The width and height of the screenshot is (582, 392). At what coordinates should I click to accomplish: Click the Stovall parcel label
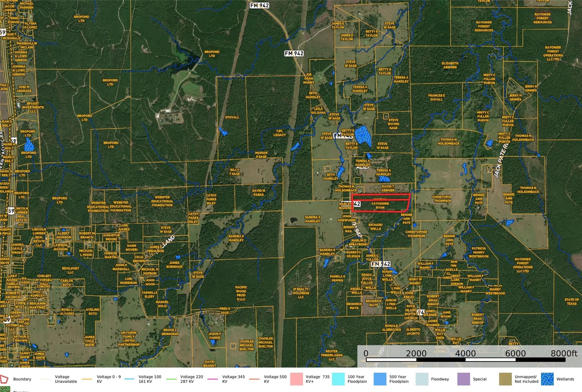[x=232, y=117]
